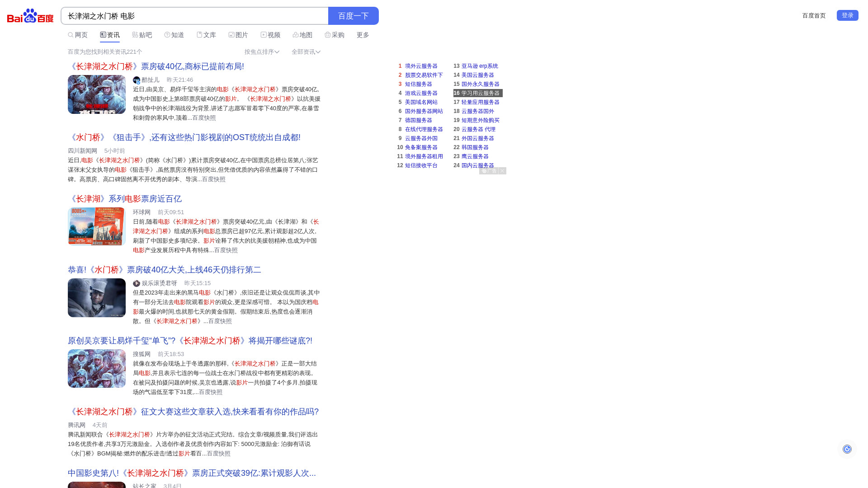This screenshot has height=488, width=868.
Task: Click the 广告 label icon
Action: tap(489, 171)
